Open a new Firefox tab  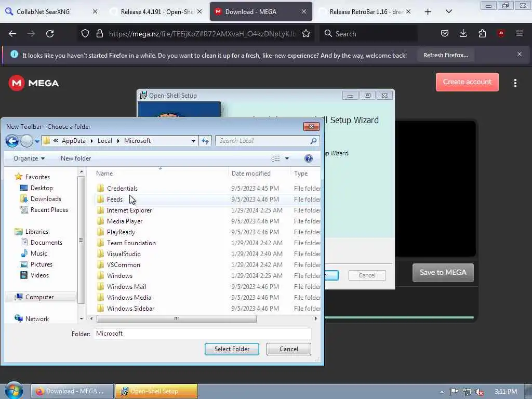coord(428,12)
